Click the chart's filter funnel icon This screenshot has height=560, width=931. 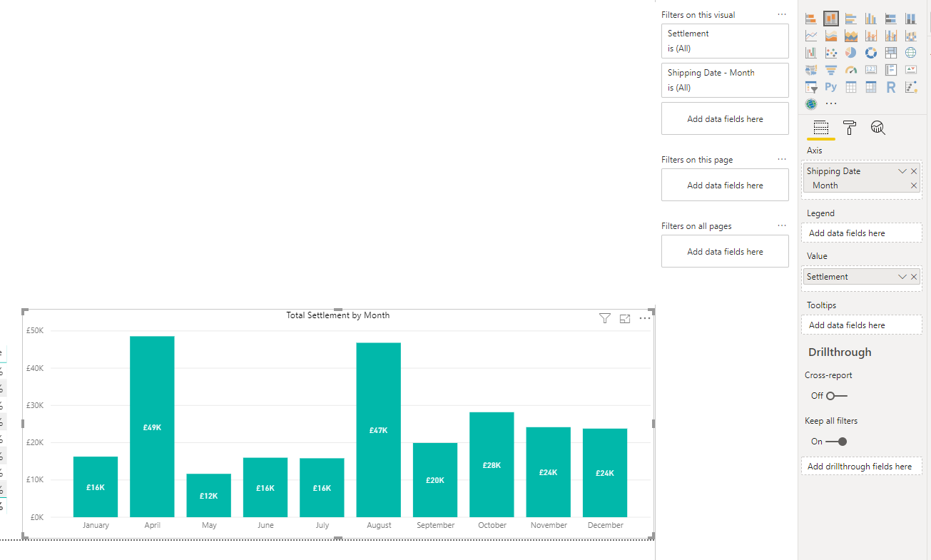pos(605,319)
